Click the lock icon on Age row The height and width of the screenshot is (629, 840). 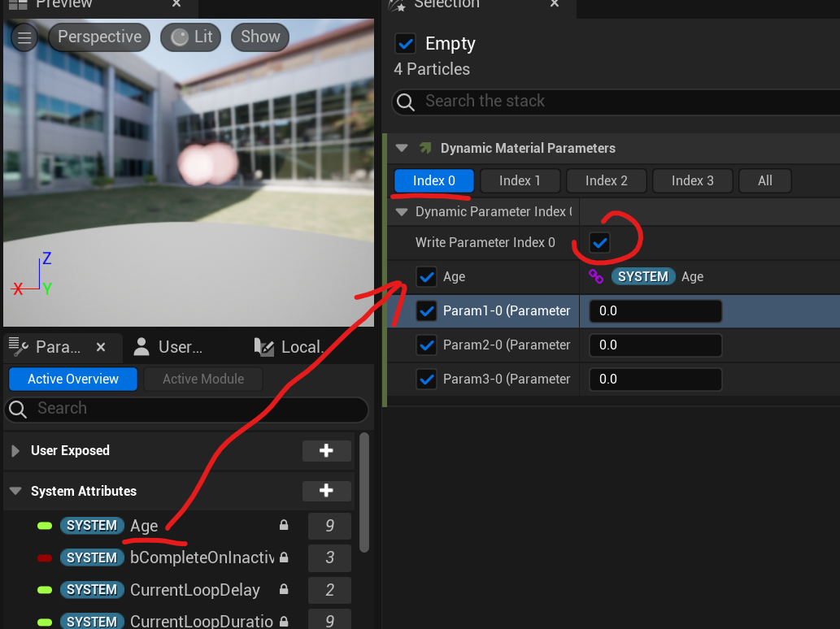[x=284, y=525]
